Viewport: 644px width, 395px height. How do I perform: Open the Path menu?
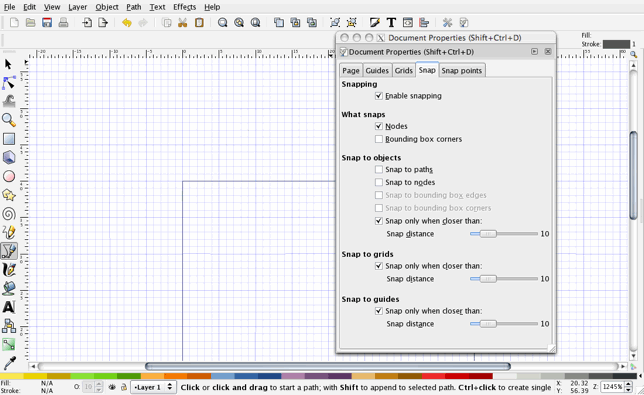[133, 7]
